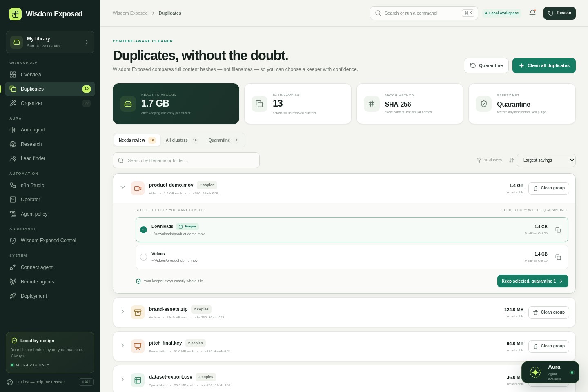Clean group for brand-assets.zip
588x392 pixels.
[x=549, y=312]
